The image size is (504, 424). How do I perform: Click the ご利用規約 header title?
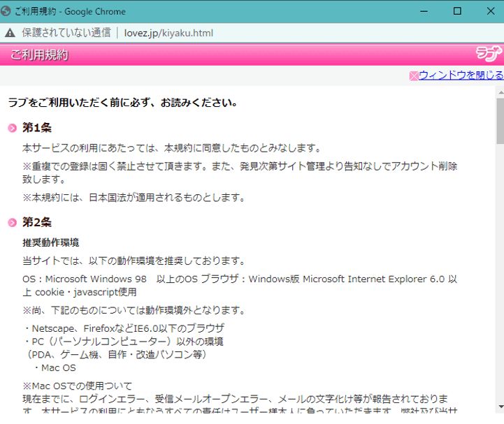coord(40,55)
